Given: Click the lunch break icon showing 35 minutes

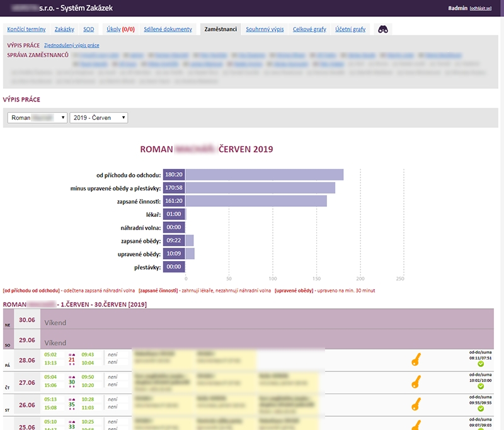Looking at the screenshot, I should (72, 404).
